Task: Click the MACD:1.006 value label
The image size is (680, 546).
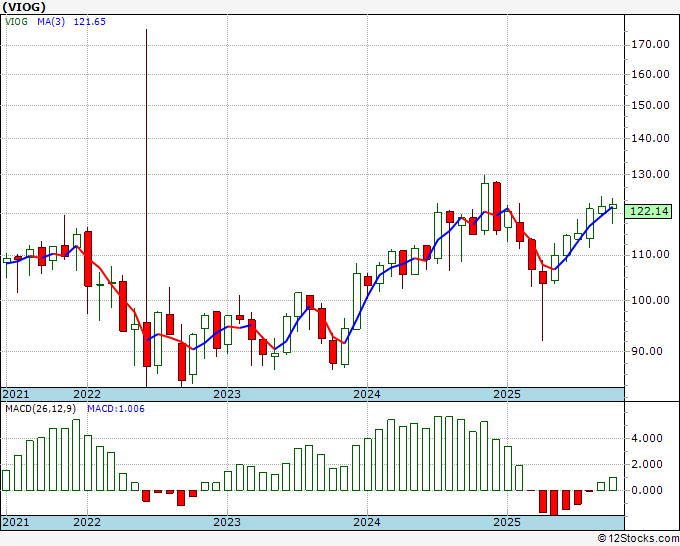Action: click(116, 409)
